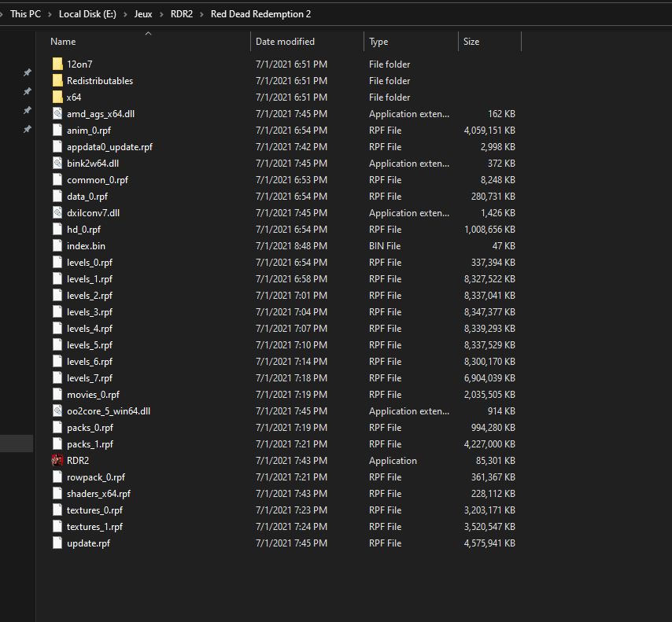The image size is (672, 622).
Task: Click the anim_0.rpf file icon
Action: tap(57, 131)
